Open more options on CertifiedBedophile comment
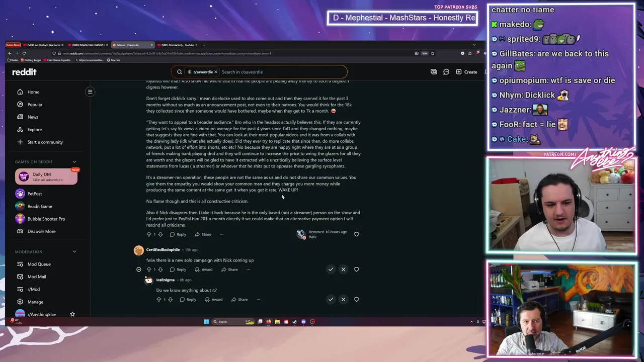Image resolution: width=644 pixels, height=362 pixels. (x=248, y=269)
